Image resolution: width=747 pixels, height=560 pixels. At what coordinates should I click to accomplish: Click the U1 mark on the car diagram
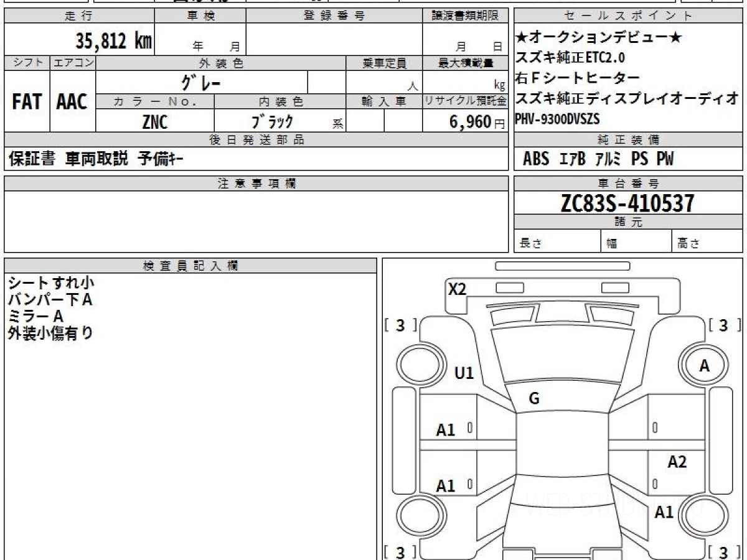(x=464, y=373)
